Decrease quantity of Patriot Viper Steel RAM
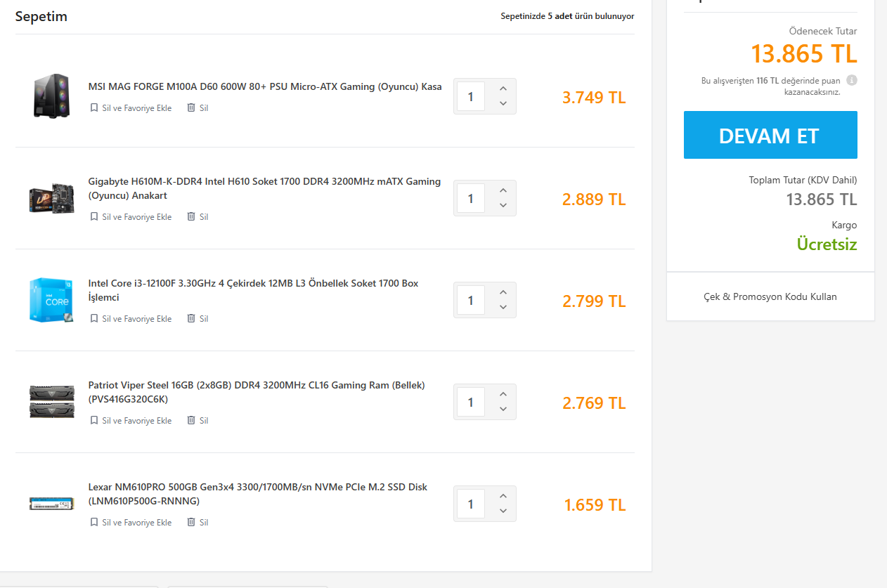 coord(503,410)
